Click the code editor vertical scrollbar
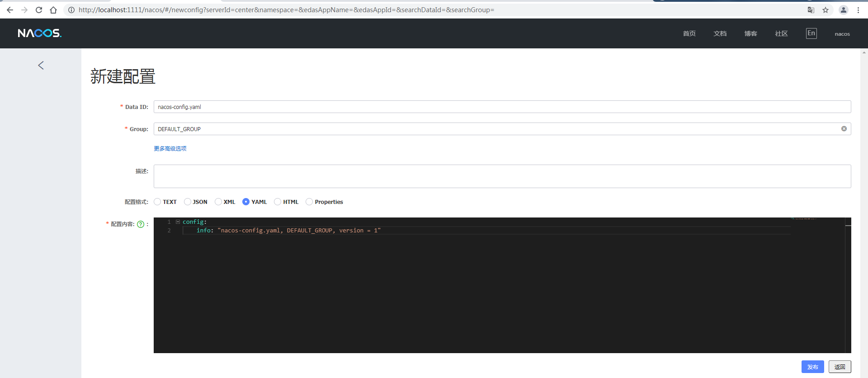 tap(848, 285)
